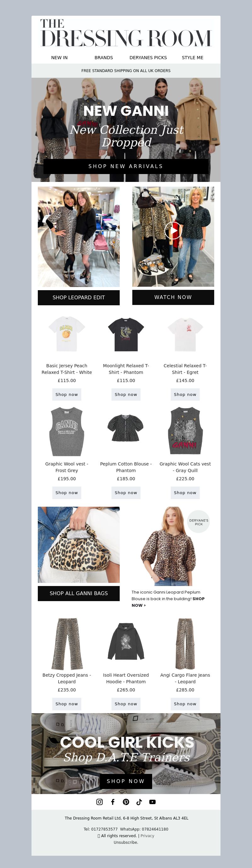Open the Facebook social icon

(113, 802)
